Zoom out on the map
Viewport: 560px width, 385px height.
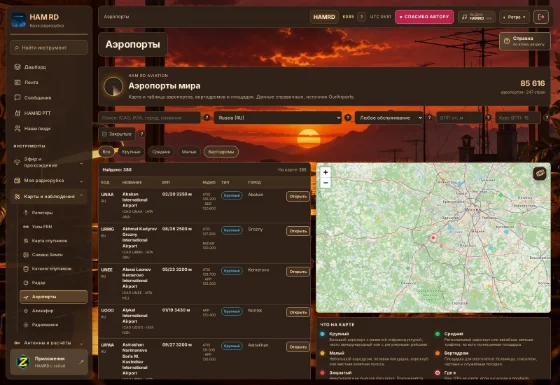coord(325,182)
